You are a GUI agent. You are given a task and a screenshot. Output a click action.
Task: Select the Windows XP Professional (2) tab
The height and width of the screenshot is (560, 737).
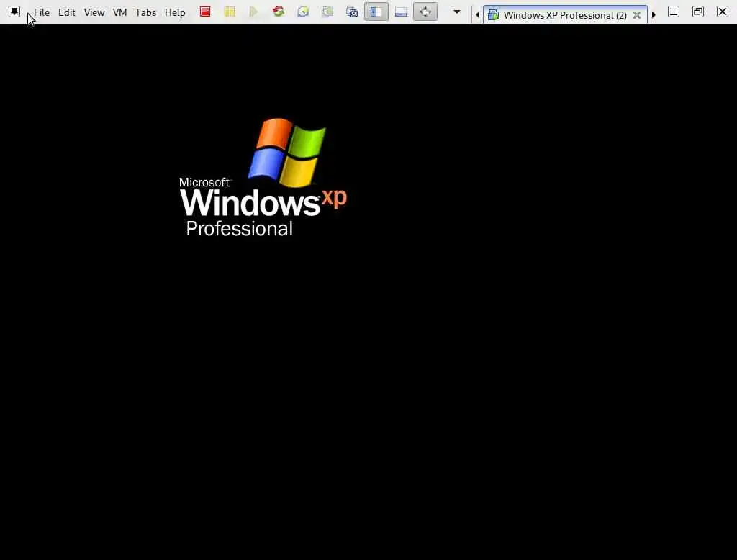click(x=565, y=15)
